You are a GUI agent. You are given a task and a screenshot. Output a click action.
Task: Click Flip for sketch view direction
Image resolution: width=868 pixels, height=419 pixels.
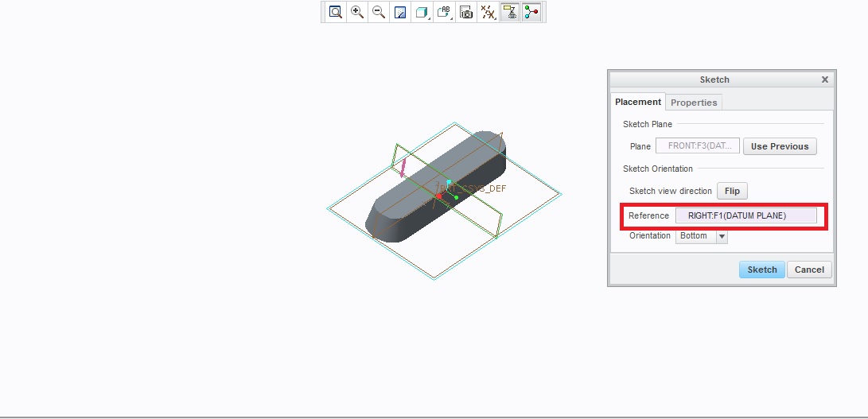pyautogui.click(x=732, y=191)
